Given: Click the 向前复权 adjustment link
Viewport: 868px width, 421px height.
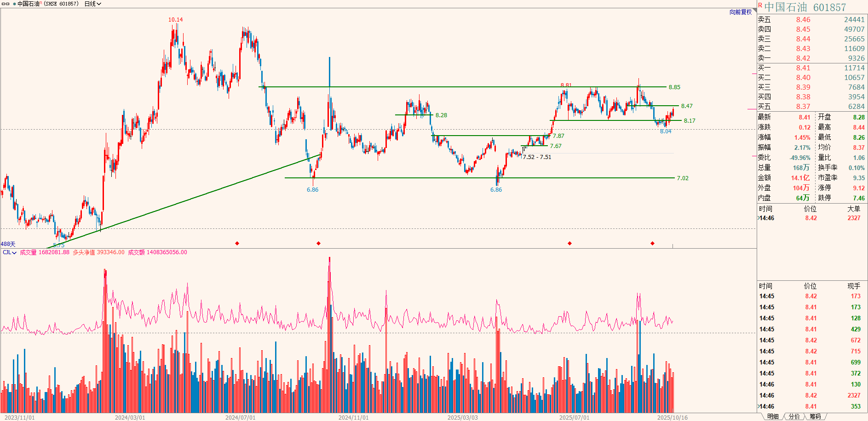Looking at the screenshot, I should point(741,12).
